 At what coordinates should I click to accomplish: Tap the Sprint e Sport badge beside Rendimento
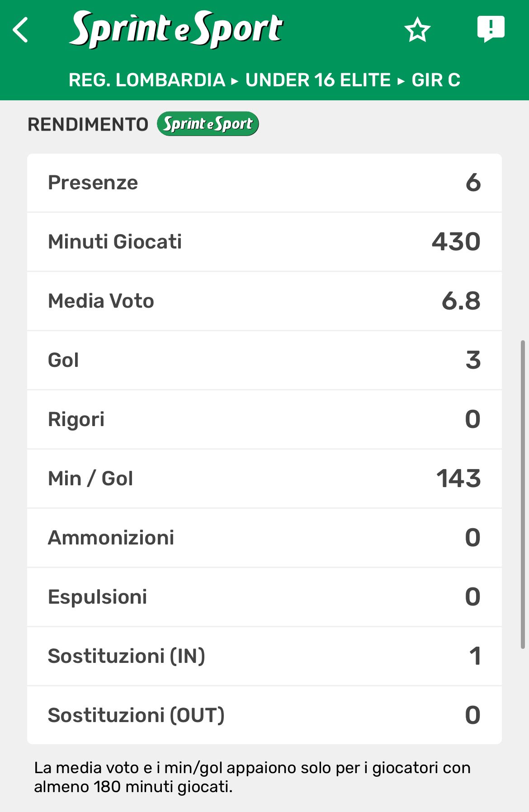[208, 124]
